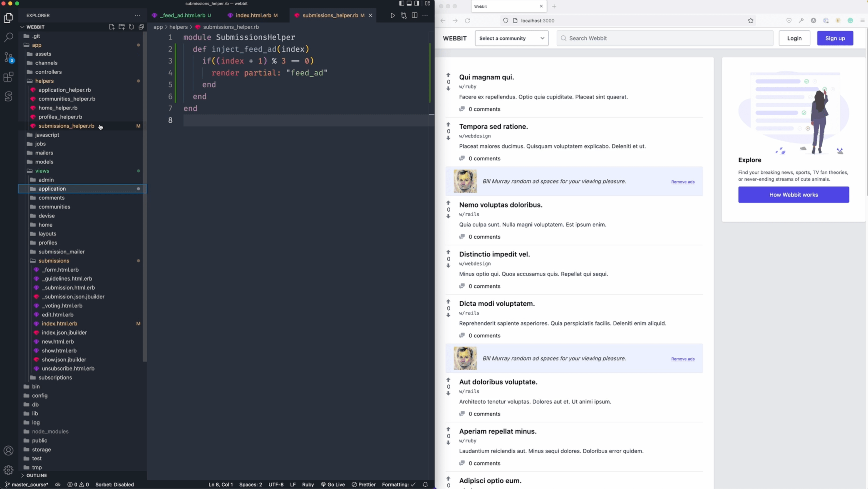868x489 pixels.
Task: Click New File icon in WEBBIT explorer
Action: 112,27
